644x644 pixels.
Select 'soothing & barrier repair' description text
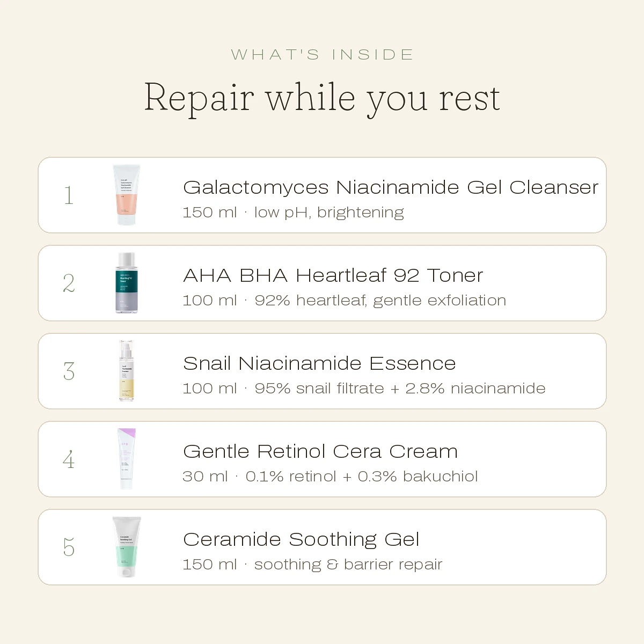(348, 565)
